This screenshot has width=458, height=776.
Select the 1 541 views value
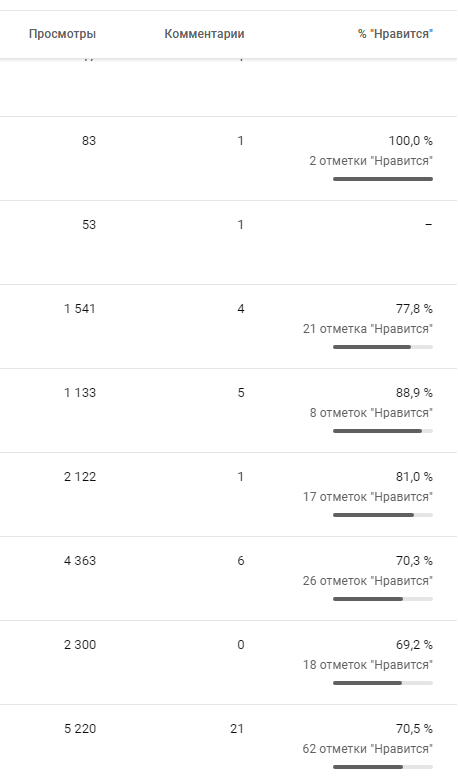click(x=79, y=309)
